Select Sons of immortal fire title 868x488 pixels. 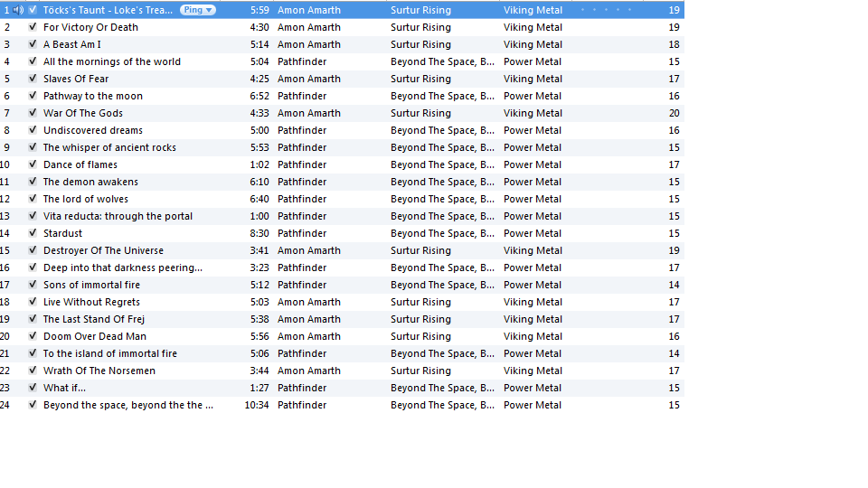coord(92,285)
